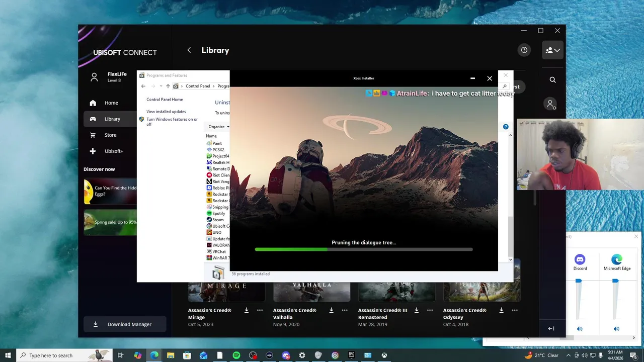Viewport: 644px width, 362px height.
Task: Open Epic Games Launcher from the taskbar
Action: pyautogui.click(x=351, y=355)
